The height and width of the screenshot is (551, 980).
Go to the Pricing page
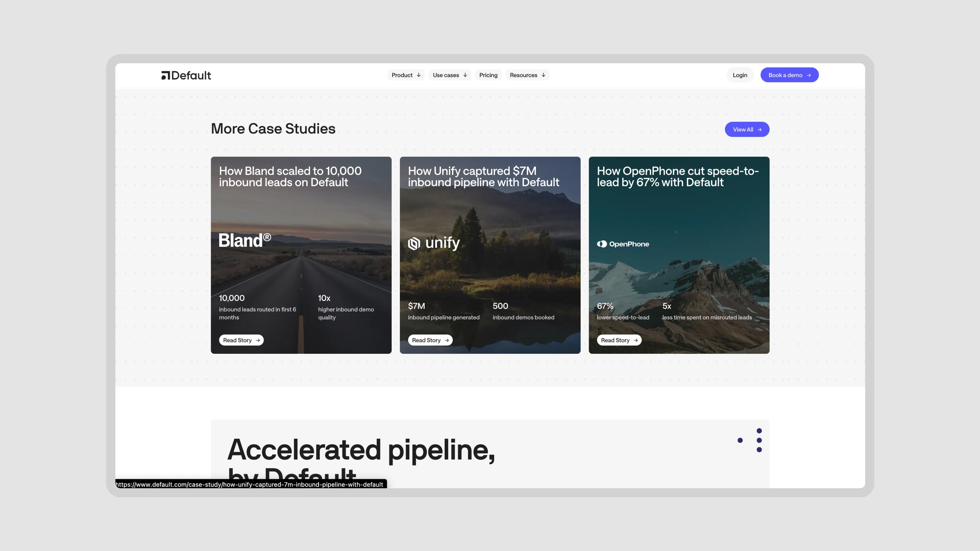(488, 75)
